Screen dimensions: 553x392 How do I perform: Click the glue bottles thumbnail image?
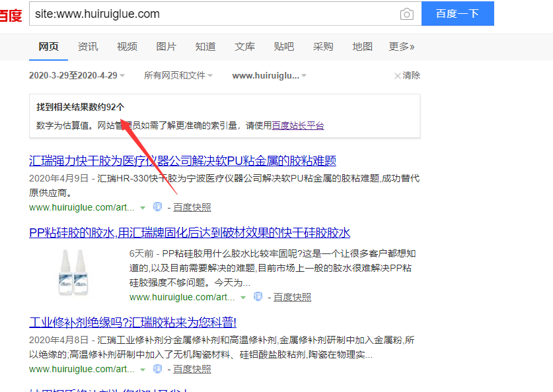tap(73, 272)
